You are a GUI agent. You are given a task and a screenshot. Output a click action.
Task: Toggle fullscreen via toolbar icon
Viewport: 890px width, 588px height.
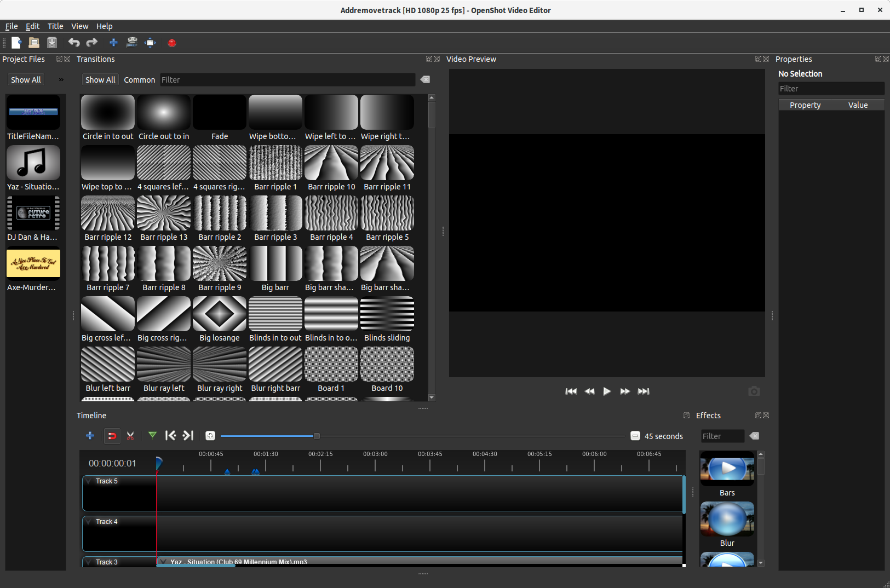(150, 43)
